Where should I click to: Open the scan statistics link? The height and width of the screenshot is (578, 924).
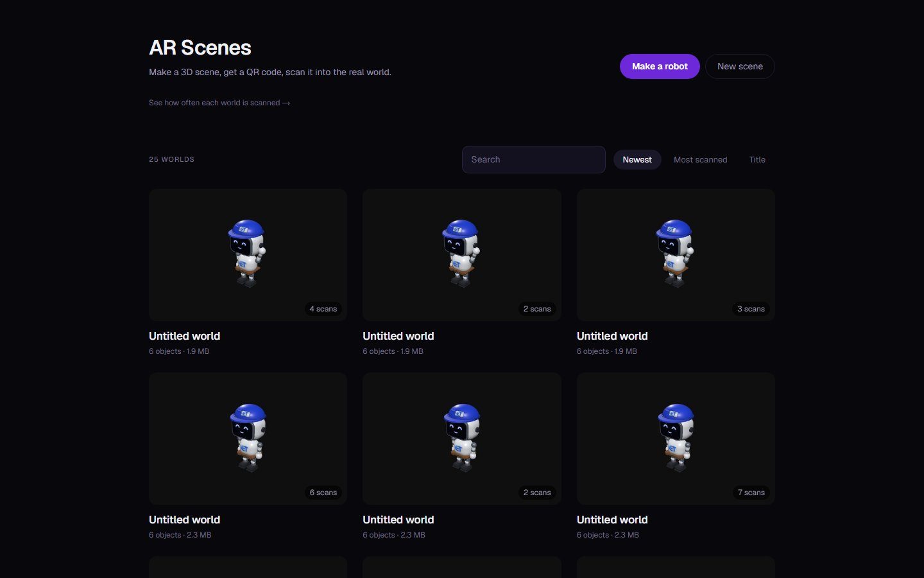coord(219,103)
